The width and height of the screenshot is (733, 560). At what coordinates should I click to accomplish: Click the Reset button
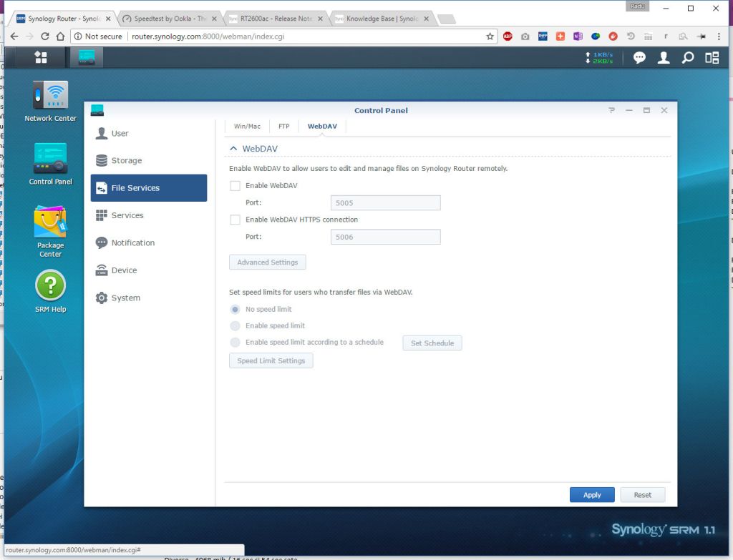[x=642, y=495]
